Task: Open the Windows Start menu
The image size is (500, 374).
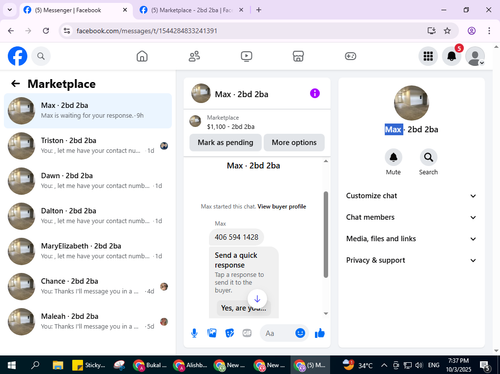Action: coord(11,365)
